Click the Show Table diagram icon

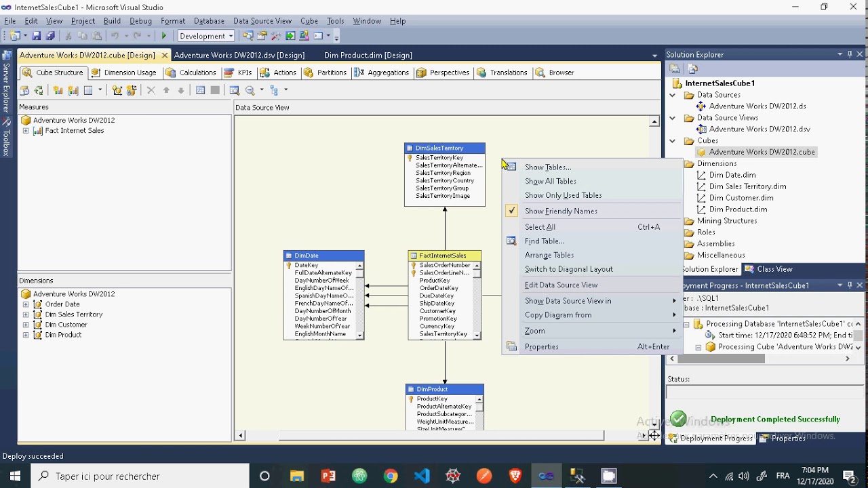(x=200, y=90)
